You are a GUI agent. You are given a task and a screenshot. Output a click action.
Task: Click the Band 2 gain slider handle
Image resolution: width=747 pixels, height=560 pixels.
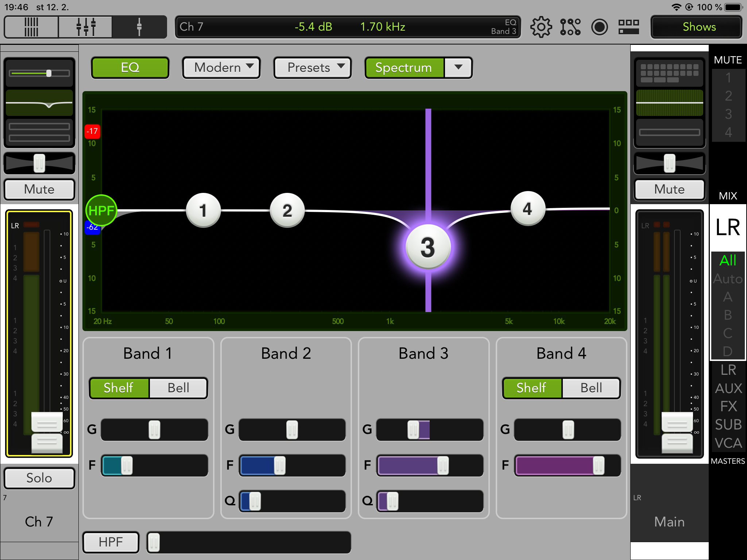click(x=292, y=429)
